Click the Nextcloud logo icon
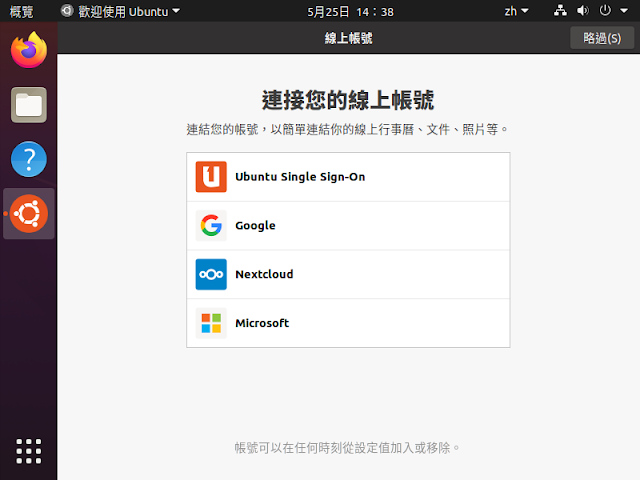This screenshot has height=480, width=640. point(211,274)
